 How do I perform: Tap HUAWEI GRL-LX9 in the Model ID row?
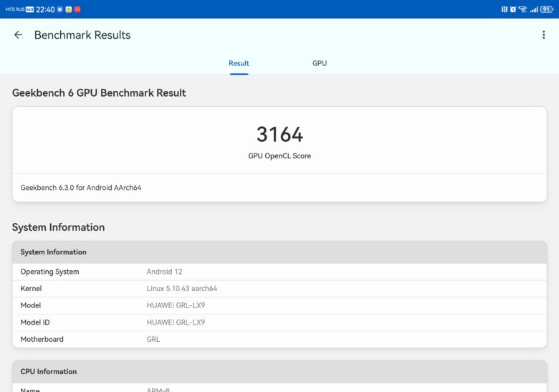pos(176,322)
